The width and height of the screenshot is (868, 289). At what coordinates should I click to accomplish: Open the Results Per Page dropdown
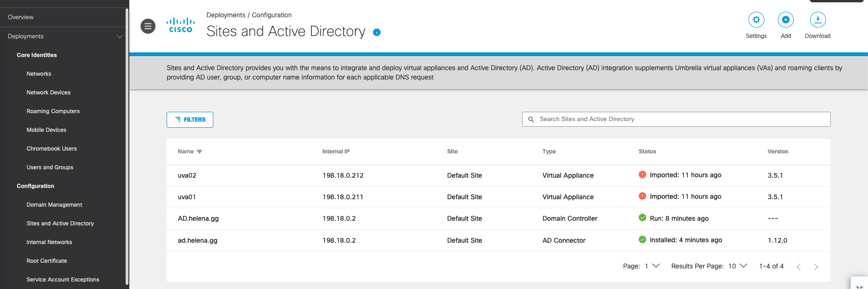coord(738,266)
